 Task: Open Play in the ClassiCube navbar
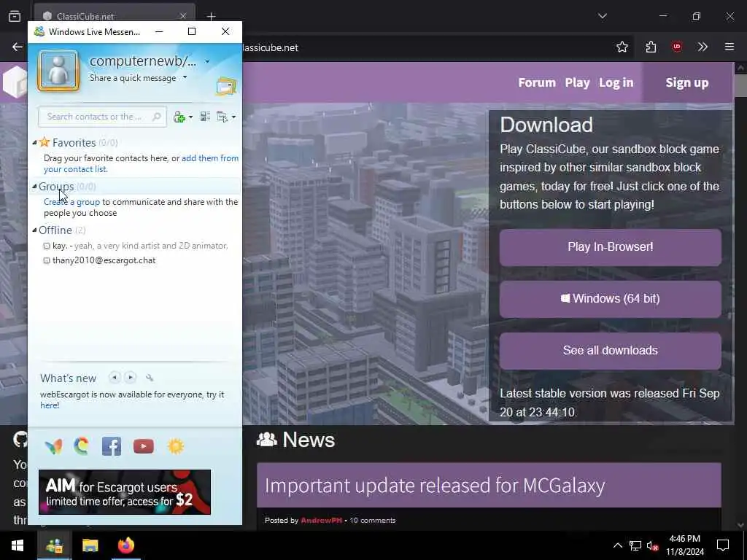(x=578, y=82)
